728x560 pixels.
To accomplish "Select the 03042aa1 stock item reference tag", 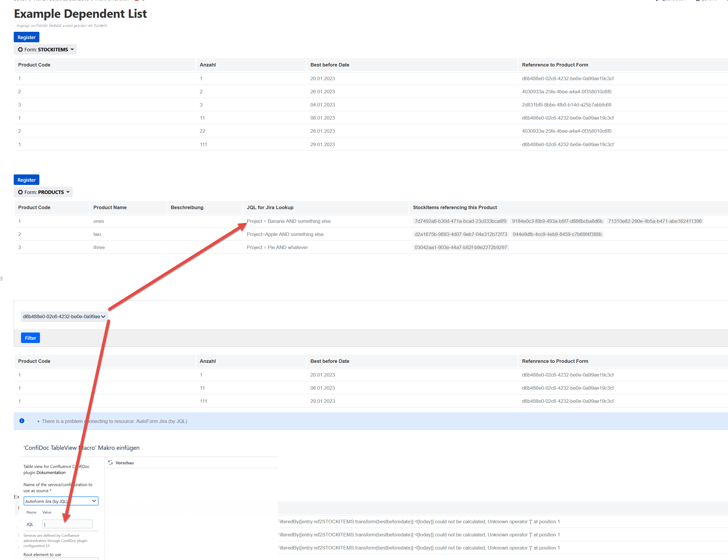I will tap(461, 247).
